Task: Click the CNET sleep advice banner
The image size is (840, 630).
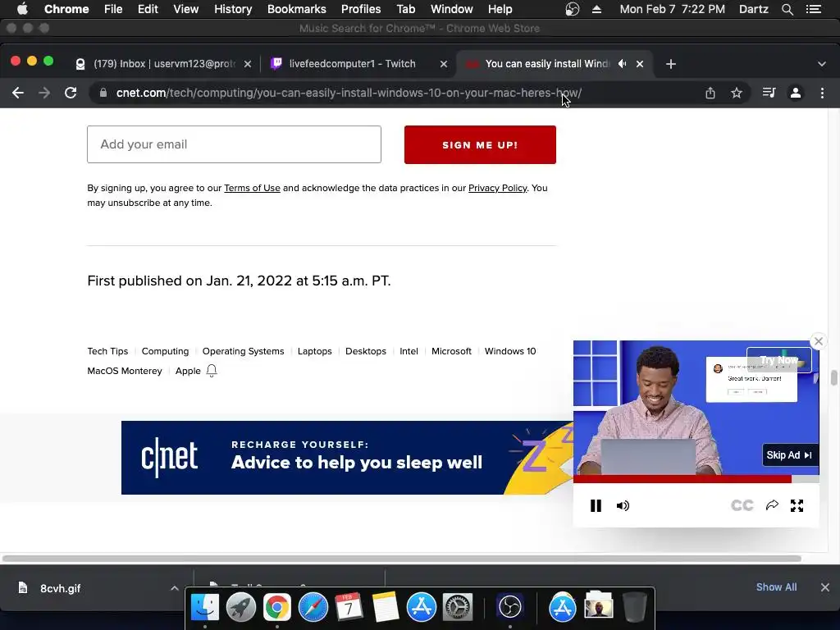Action: (x=347, y=458)
